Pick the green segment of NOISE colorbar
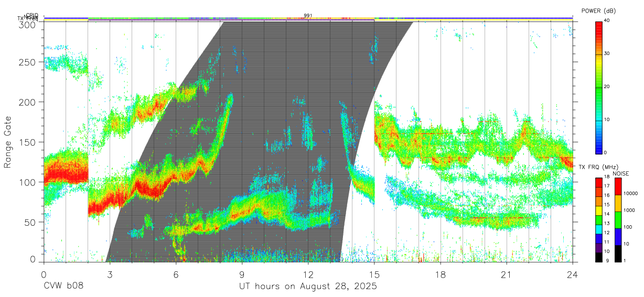644x297 pixels. (x=617, y=219)
